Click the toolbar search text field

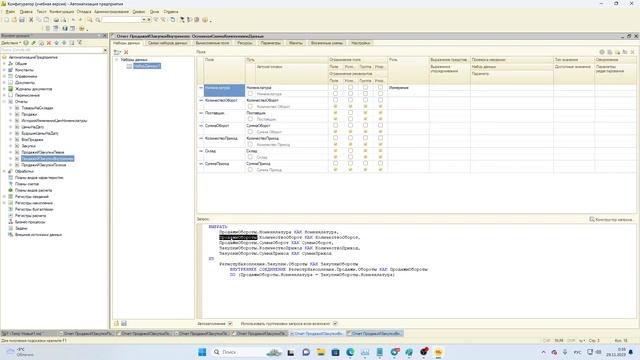tap(121, 20)
